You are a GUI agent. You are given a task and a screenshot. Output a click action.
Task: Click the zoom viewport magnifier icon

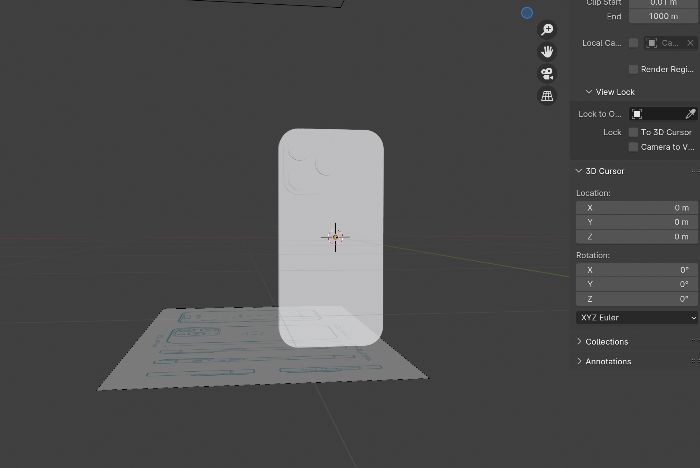pyautogui.click(x=547, y=29)
